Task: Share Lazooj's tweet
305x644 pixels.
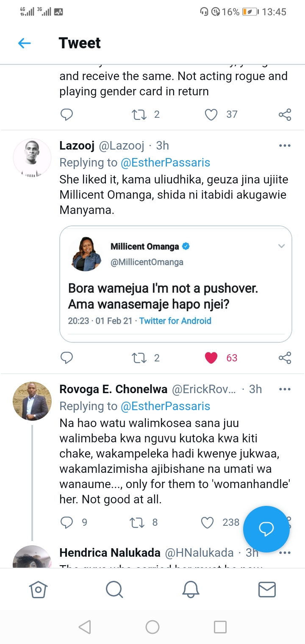Action: [x=285, y=358]
